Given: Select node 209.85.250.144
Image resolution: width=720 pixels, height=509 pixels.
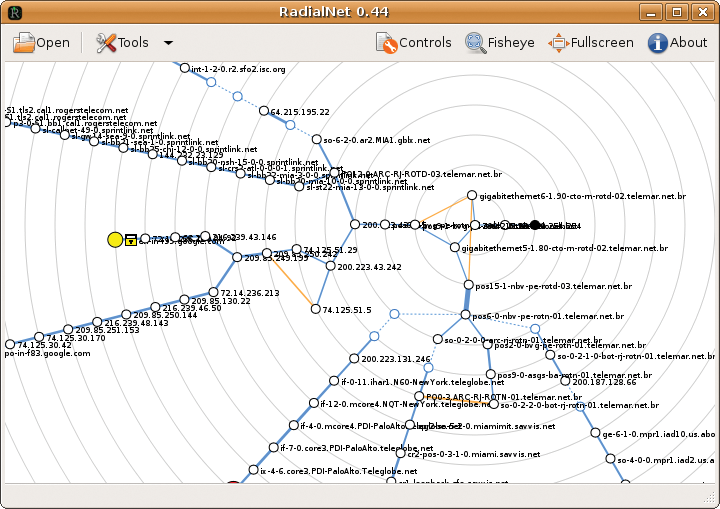Looking at the screenshot, I should 126,315.
